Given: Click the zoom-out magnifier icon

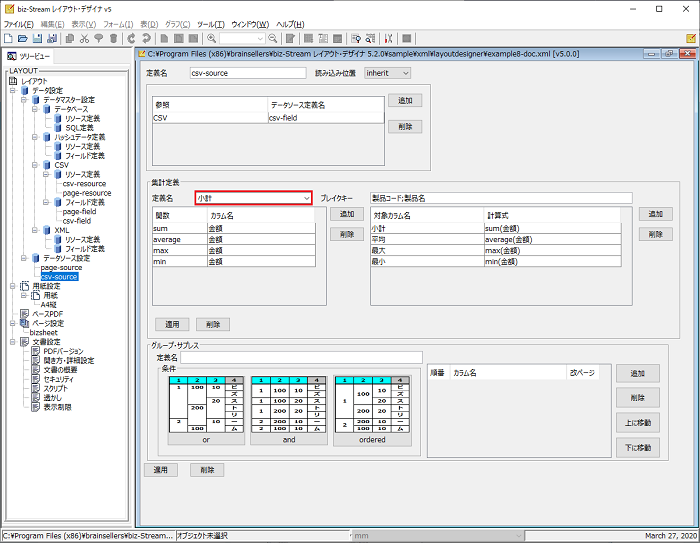Looking at the screenshot, I should click(x=272, y=38).
